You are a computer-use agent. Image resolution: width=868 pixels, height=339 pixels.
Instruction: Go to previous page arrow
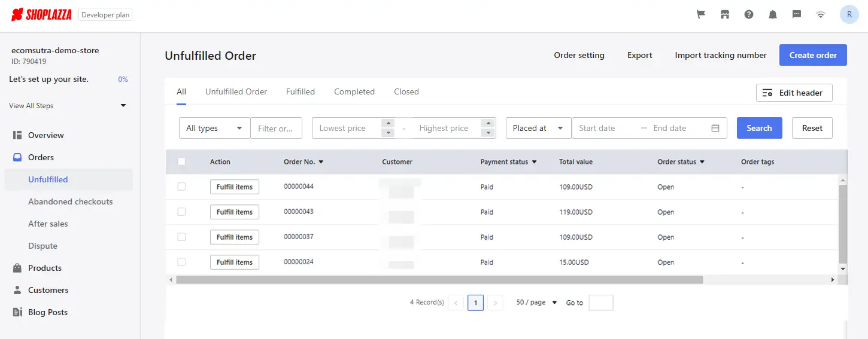tap(456, 303)
